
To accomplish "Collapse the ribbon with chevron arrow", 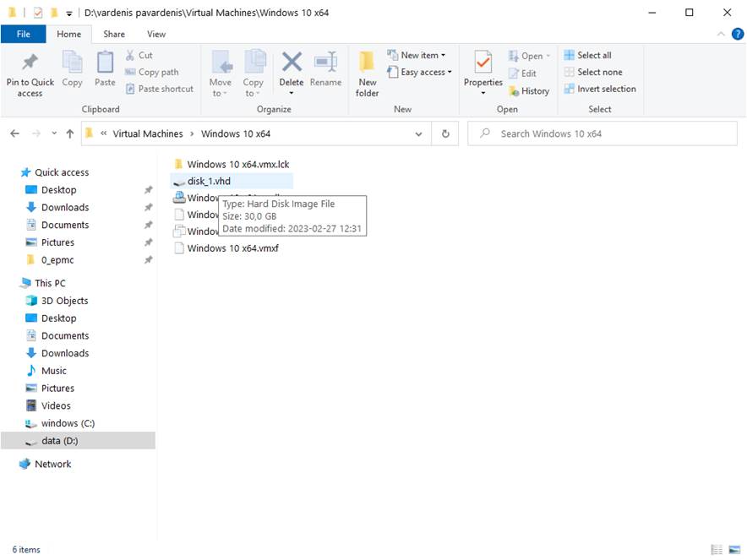I will click(x=721, y=34).
